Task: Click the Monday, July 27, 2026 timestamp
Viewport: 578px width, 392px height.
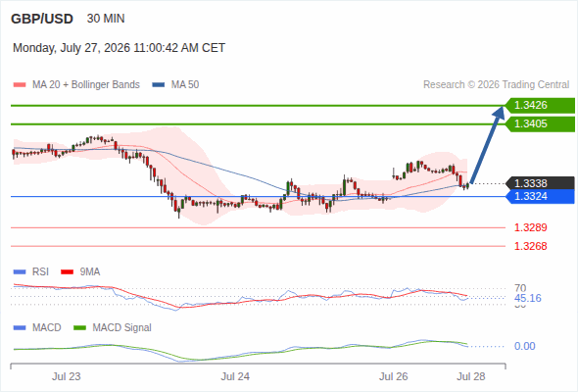Action: [119, 48]
